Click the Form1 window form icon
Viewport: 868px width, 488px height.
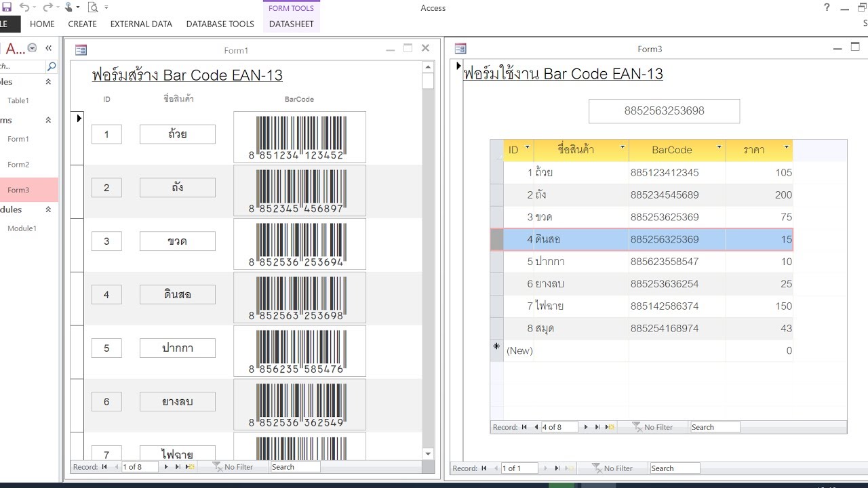pyautogui.click(x=81, y=49)
